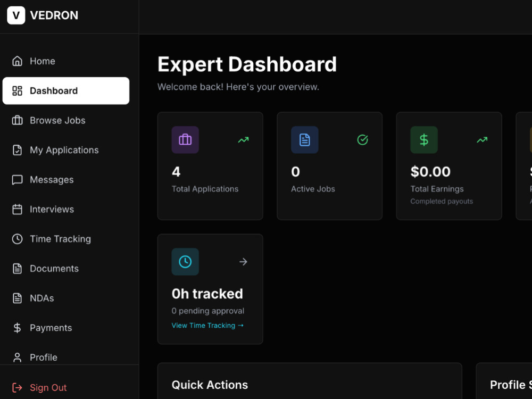The image size is (532, 399).
Task: Open the Profile page
Action: [x=66, y=358]
